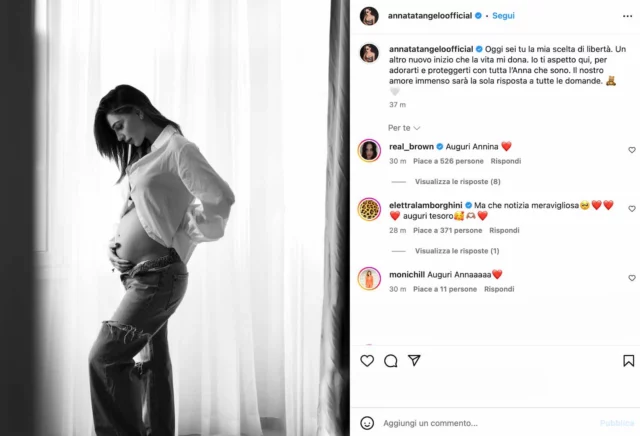
Task: Reply to monichill's comment with Rispondi
Action: coord(499,289)
